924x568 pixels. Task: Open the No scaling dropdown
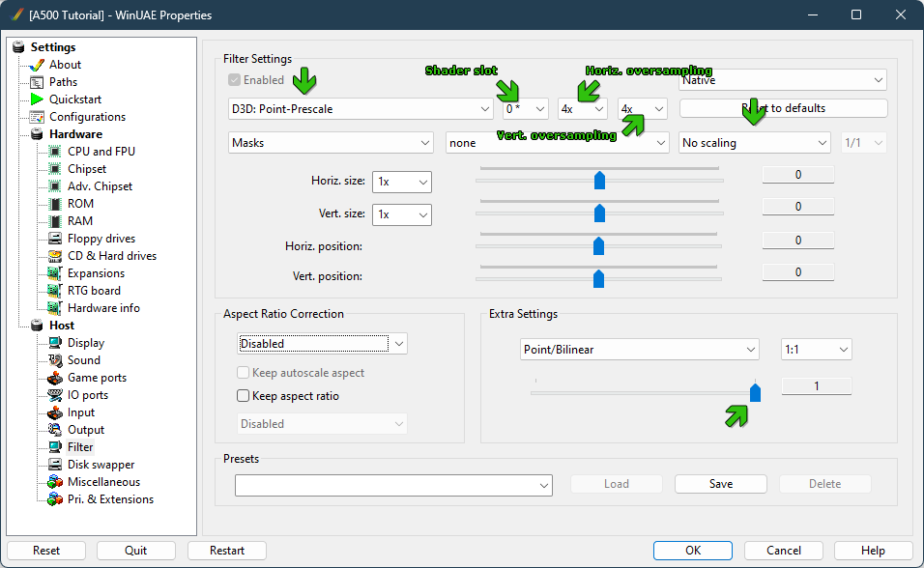point(754,143)
